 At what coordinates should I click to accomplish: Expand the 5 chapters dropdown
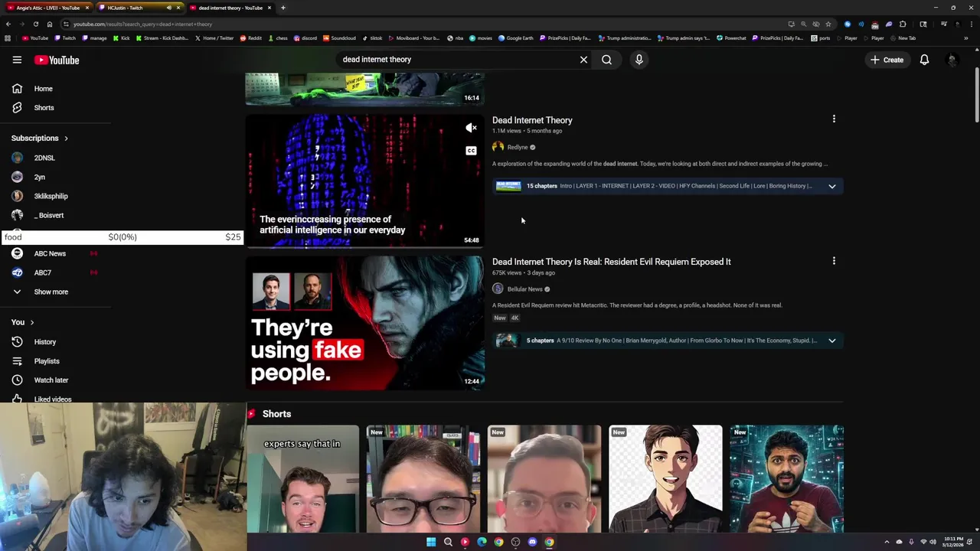[831, 341]
